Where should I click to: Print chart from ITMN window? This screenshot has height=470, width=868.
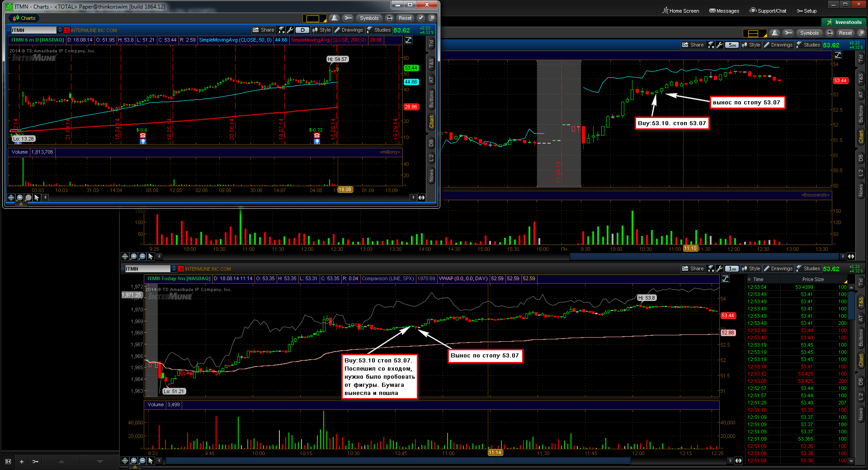tap(389, 18)
